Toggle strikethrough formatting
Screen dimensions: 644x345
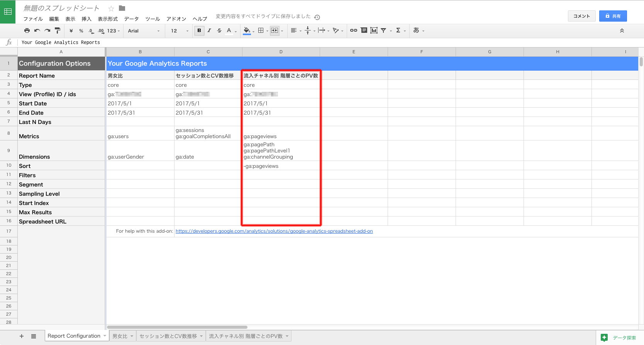219,30
